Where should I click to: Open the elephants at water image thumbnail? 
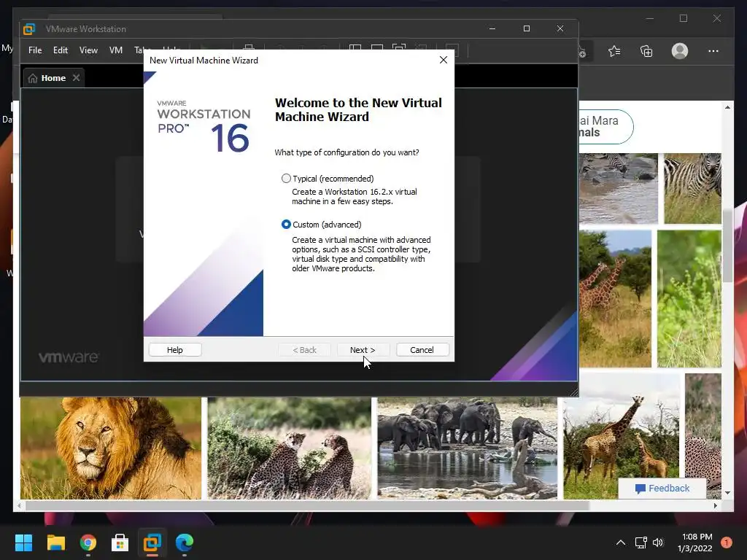[x=468, y=448]
